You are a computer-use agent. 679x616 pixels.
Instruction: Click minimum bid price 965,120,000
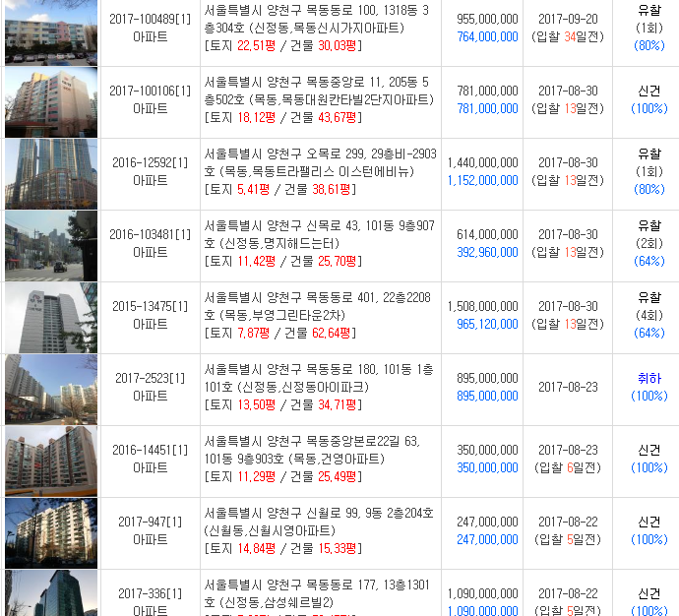pos(487,324)
